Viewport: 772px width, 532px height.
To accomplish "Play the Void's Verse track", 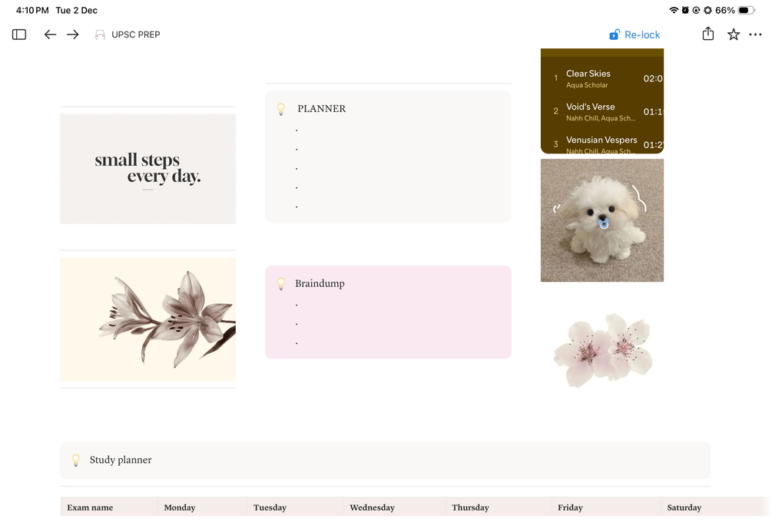I will tap(602, 112).
